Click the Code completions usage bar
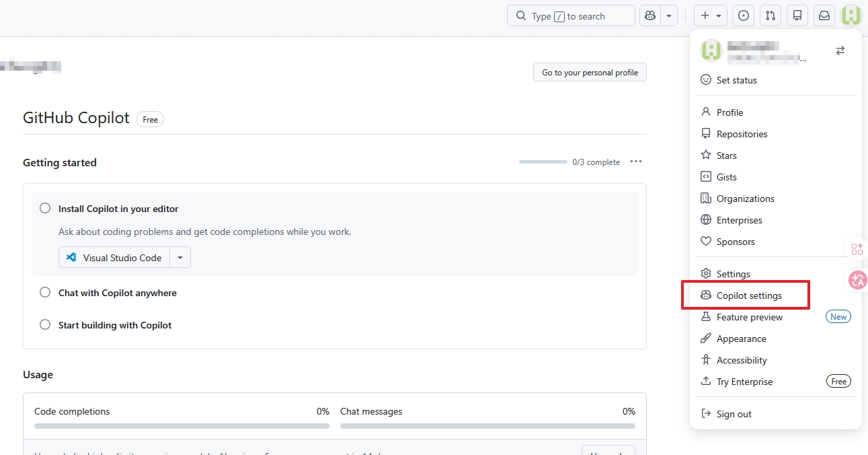This screenshot has width=868, height=455. pyautogui.click(x=182, y=425)
